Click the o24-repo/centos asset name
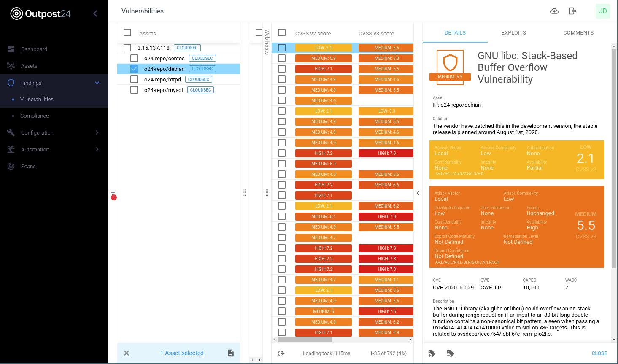 pos(165,58)
